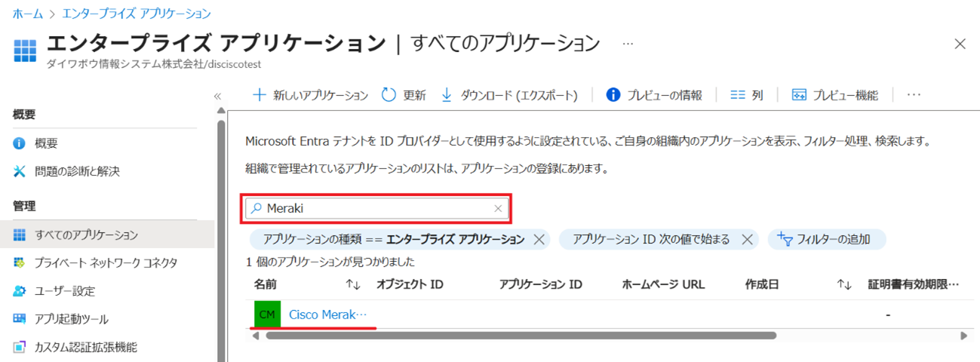The image size is (980, 362).
Task: Select User settings (ユーザー設定) menu item
Action: (x=65, y=291)
